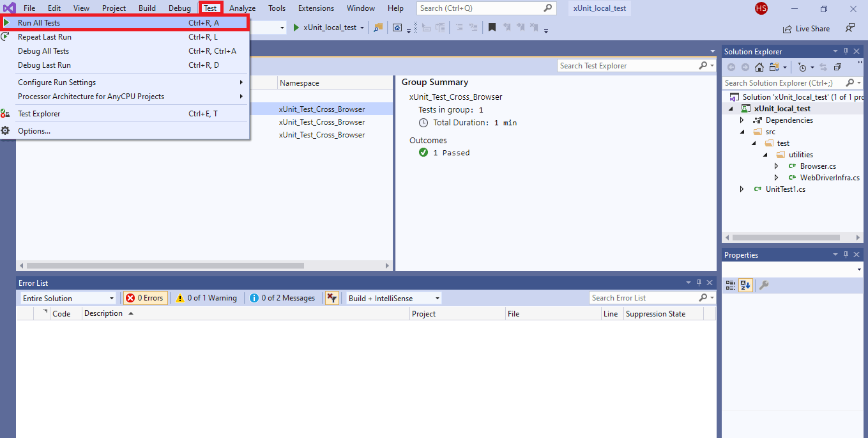Toggle the 0 of 1 Warning filter
Image resolution: width=868 pixels, height=438 pixels.
click(x=206, y=298)
